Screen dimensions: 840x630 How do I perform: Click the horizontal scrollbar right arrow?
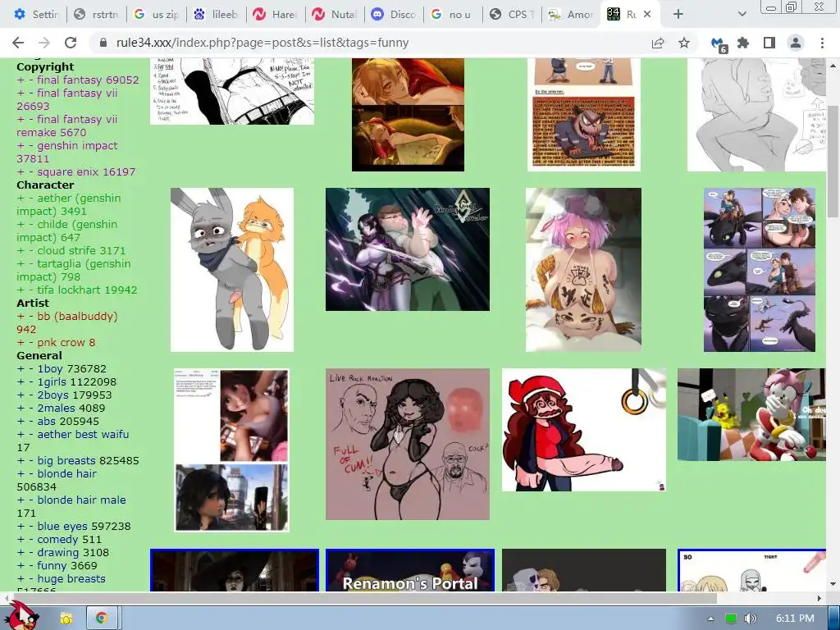point(819,597)
